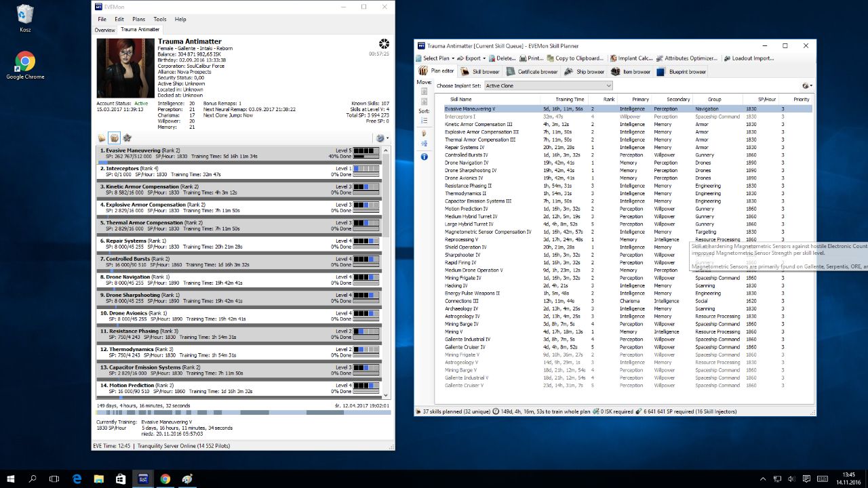
Task: Click the Skills view icon above the queue
Action: (x=102, y=138)
